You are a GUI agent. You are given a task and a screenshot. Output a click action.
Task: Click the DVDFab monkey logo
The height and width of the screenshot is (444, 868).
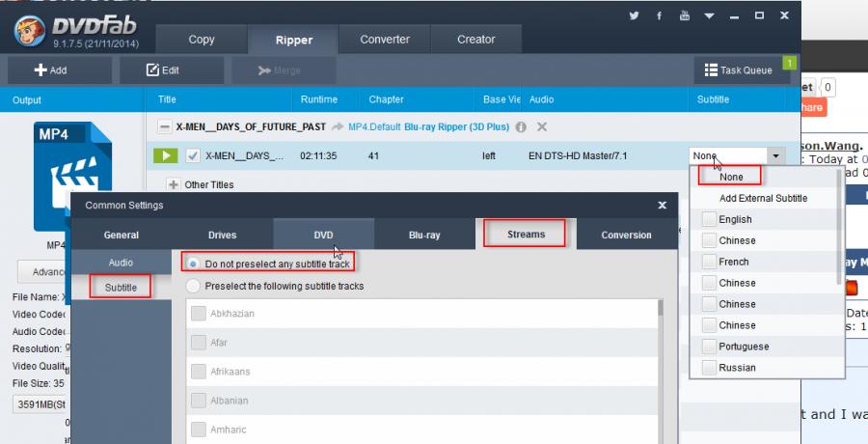tap(29, 30)
